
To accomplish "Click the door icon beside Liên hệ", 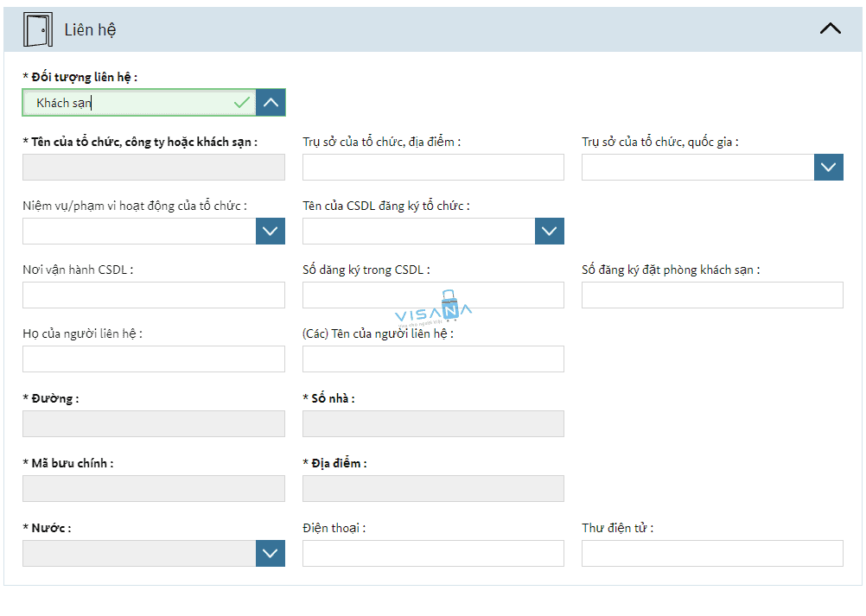I will pyautogui.click(x=37, y=29).
